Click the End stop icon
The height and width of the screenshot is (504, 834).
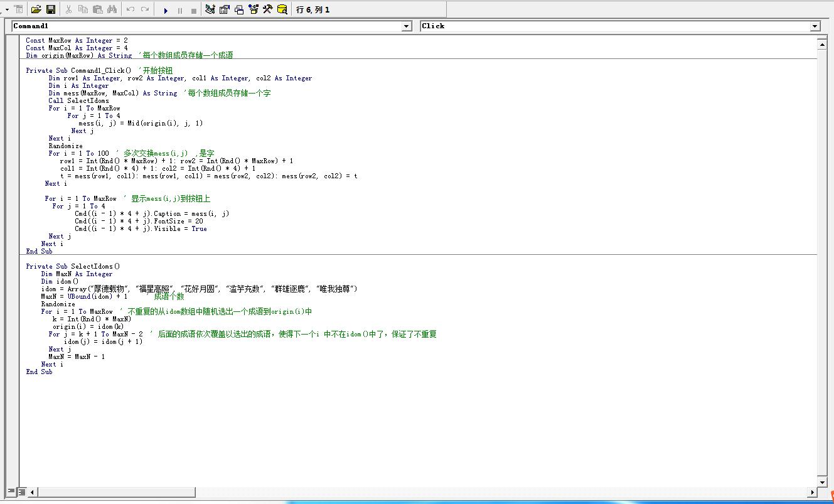(x=194, y=10)
